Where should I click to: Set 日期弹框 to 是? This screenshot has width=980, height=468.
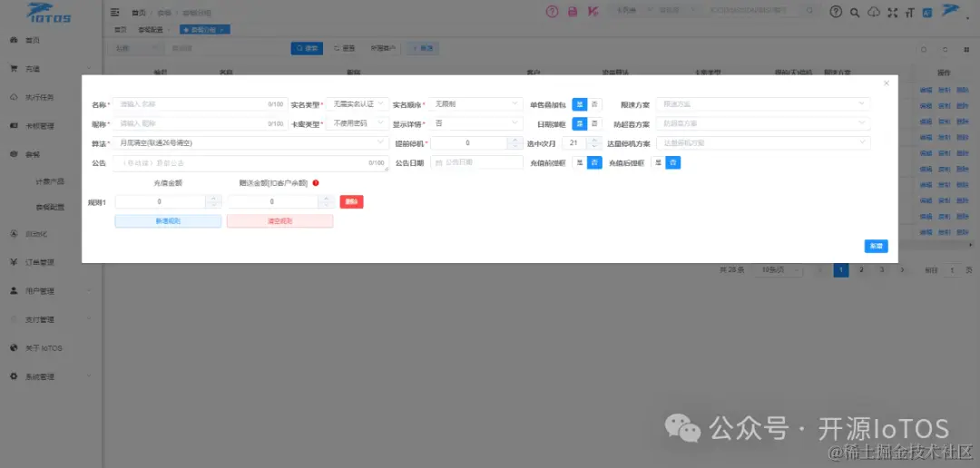(x=579, y=123)
